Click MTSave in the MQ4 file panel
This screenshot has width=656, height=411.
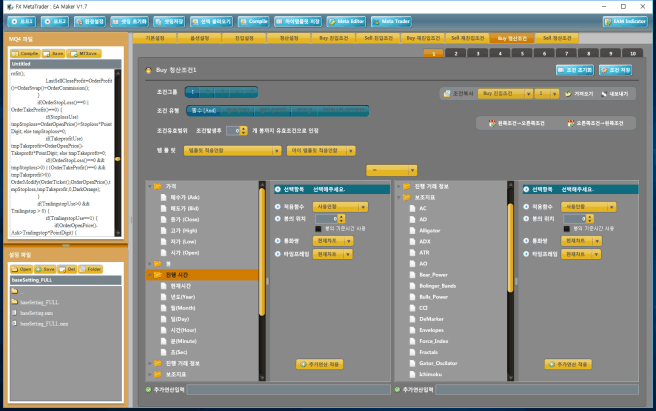(85, 53)
